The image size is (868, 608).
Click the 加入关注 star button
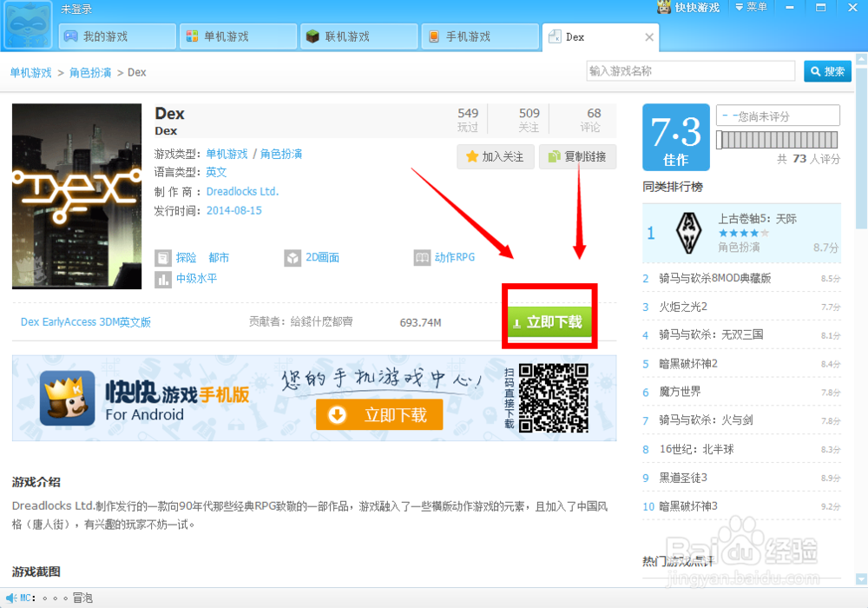point(496,156)
